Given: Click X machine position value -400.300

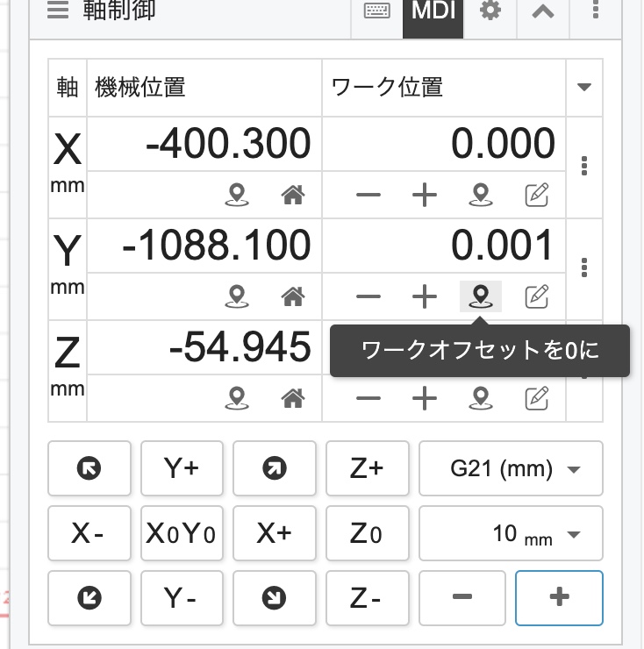Looking at the screenshot, I should pyautogui.click(x=228, y=143).
